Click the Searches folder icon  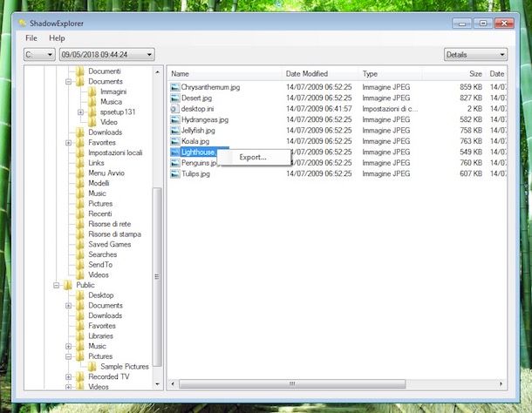[79, 254]
